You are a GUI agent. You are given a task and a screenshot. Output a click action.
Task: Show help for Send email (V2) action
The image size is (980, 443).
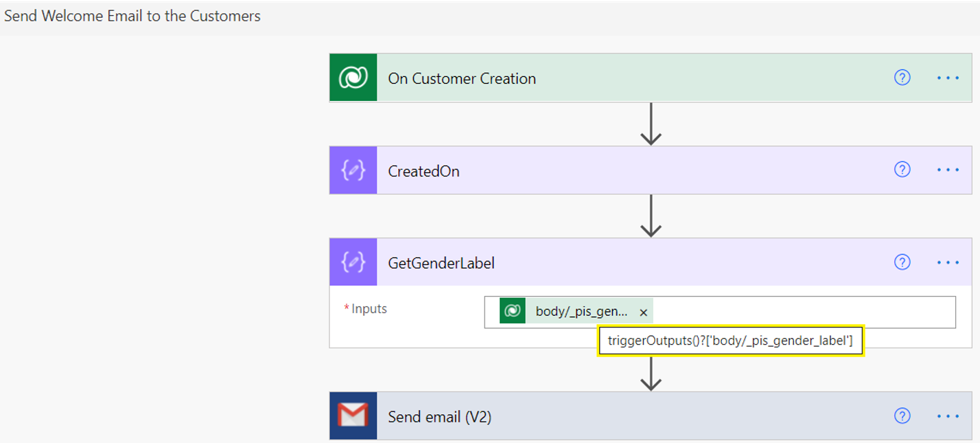click(902, 416)
